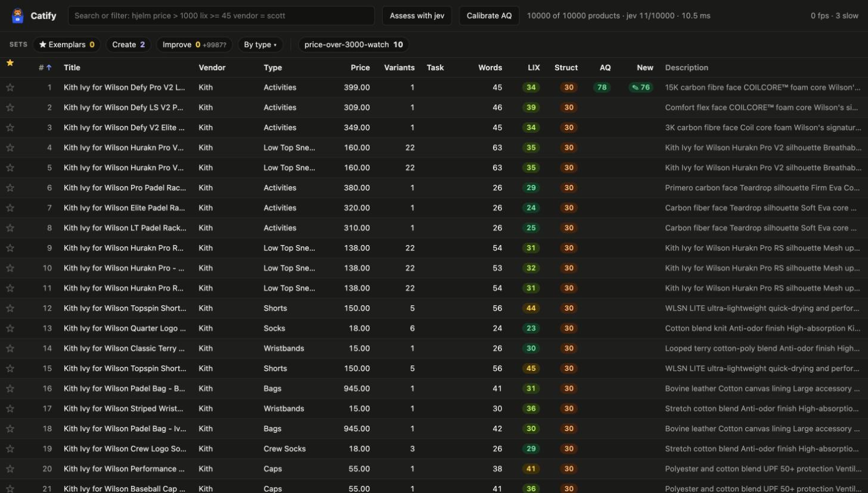This screenshot has width=868, height=493.
Task: Star row 1 Defy Pro V2 product
Action: pyautogui.click(x=10, y=88)
